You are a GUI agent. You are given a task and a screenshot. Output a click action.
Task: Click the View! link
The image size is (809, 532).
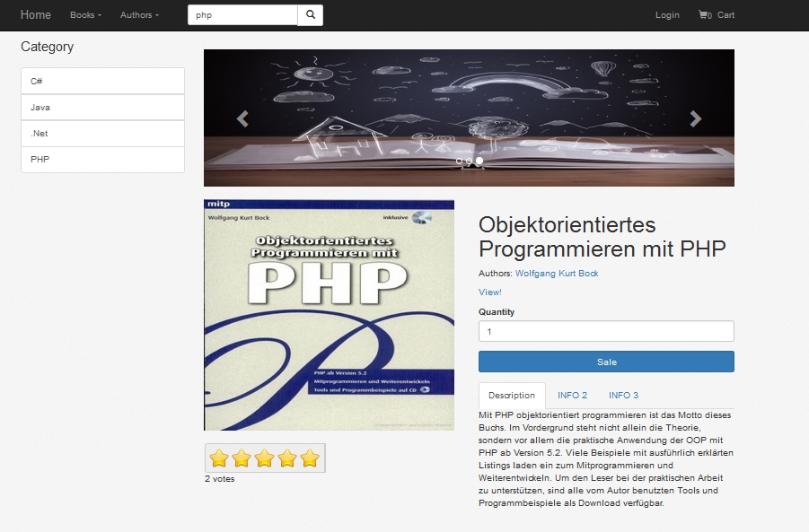point(489,292)
